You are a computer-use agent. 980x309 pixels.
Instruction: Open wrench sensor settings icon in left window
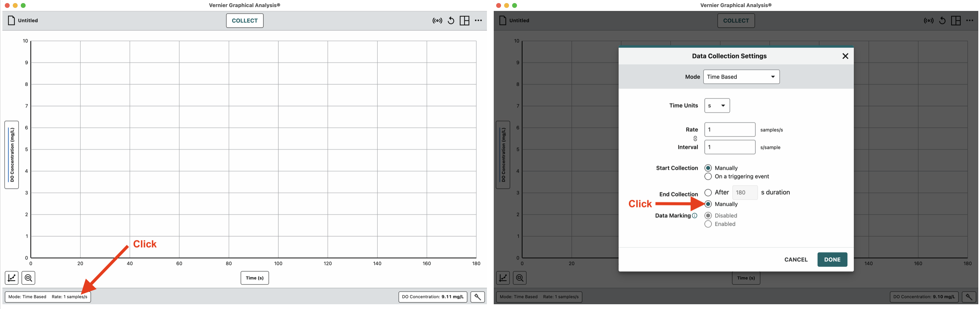click(x=477, y=297)
